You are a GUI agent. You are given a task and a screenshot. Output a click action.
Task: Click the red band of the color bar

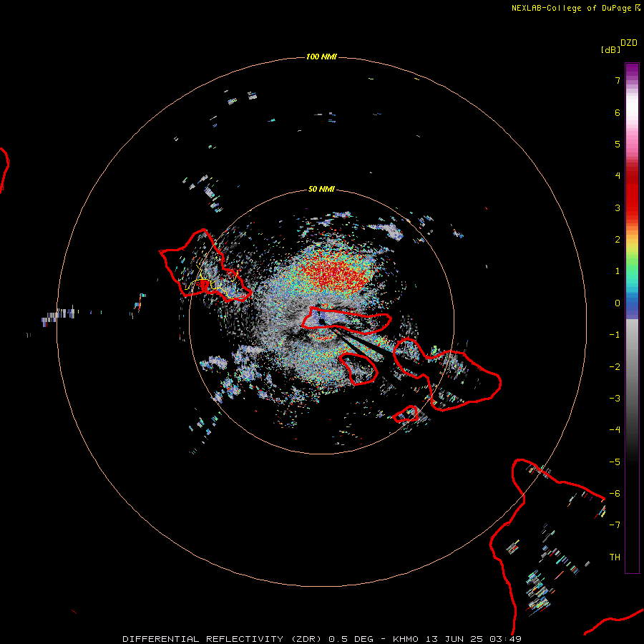(x=632, y=193)
